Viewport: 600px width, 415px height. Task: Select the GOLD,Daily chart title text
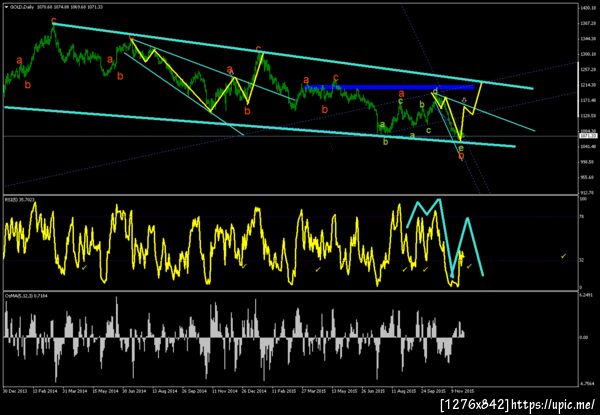tap(22, 7)
